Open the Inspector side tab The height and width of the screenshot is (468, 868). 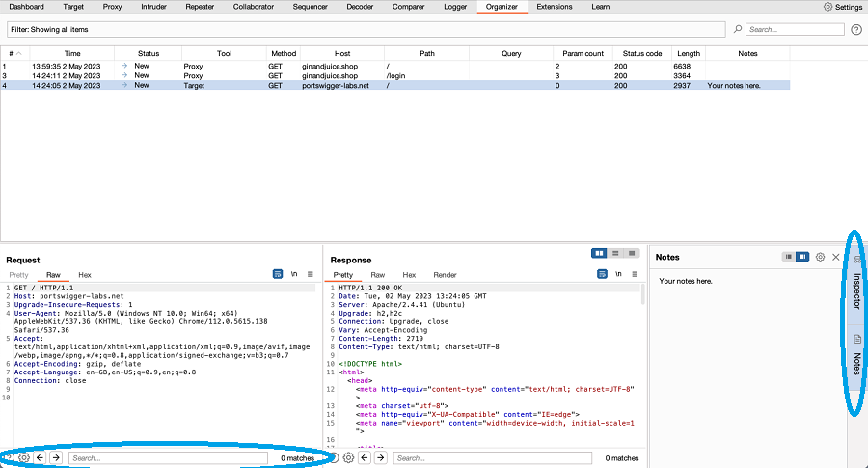point(856,289)
